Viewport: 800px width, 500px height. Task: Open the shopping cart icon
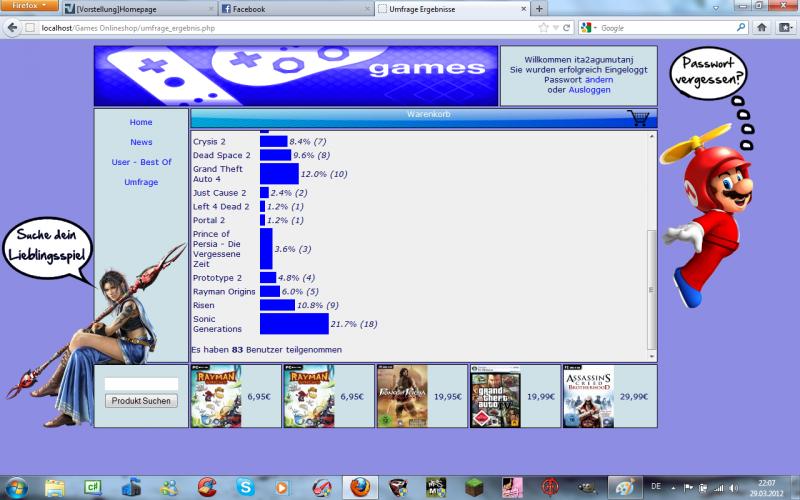(637, 118)
